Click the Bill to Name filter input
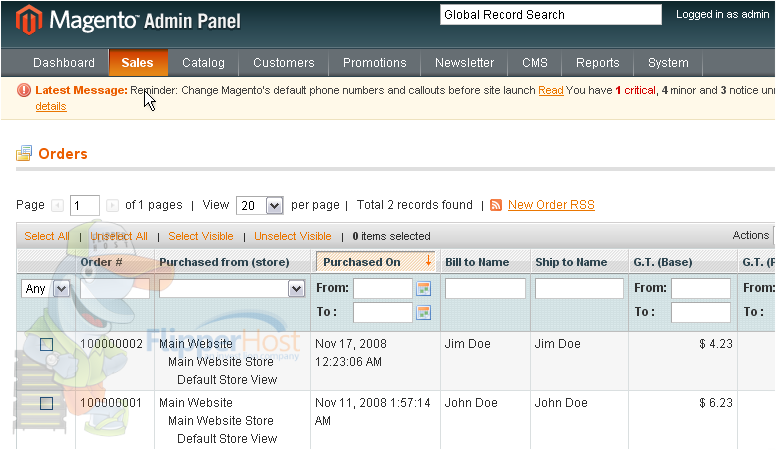Image resolution: width=776 pixels, height=450 pixels. [x=485, y=289]
